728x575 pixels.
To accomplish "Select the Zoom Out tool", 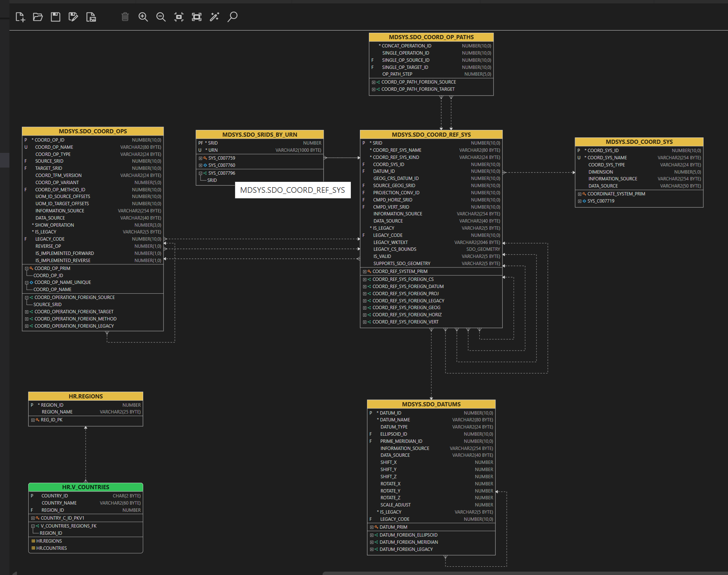I will (x=161, y=17).
